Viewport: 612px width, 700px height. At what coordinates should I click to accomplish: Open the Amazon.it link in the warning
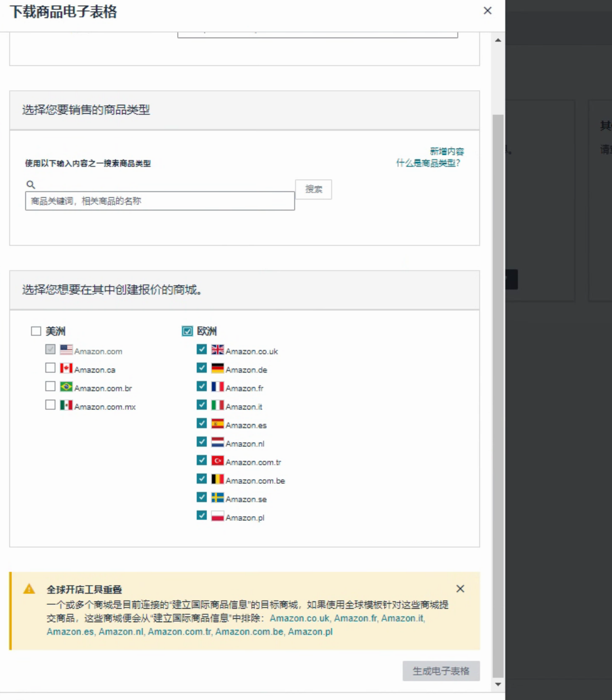402,618
